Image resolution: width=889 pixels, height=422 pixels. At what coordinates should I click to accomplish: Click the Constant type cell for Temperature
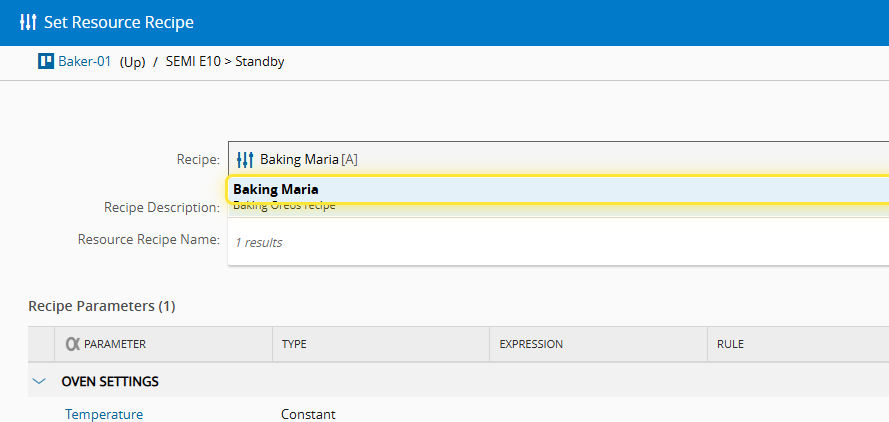308,414
